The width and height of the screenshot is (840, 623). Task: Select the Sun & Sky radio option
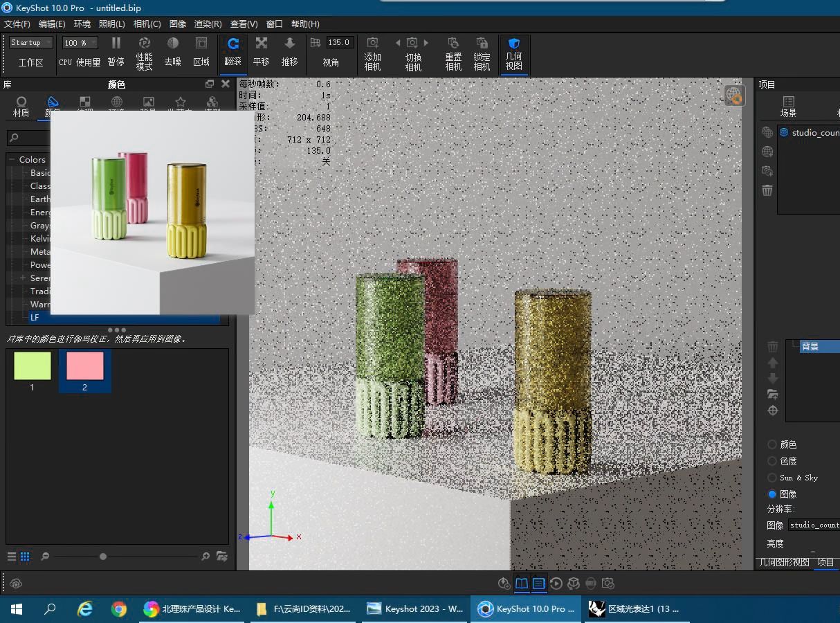point(772,478)
